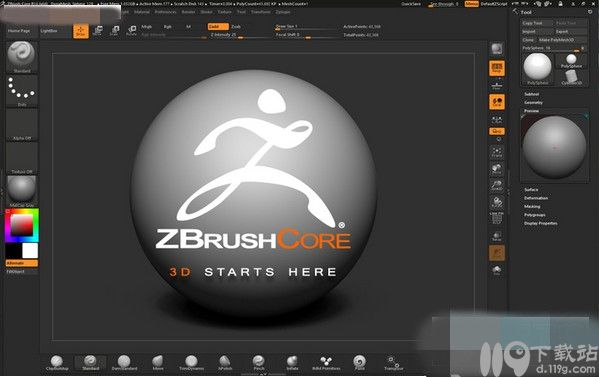Image resolution: width=599 pixels, height=377 pixels.
Task: Open the Texture Off slot
Action: pos(22,158)
